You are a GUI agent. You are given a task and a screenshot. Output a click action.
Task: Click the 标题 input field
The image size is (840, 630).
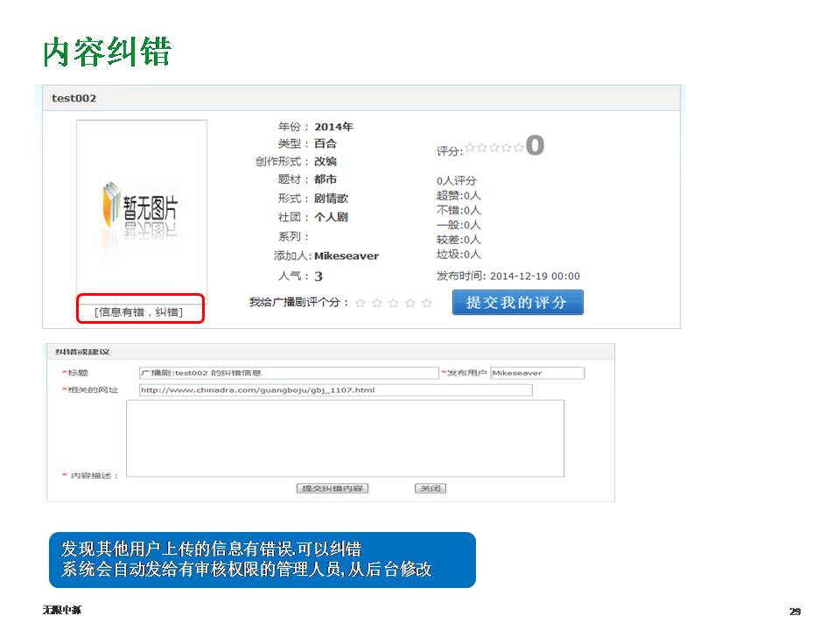point(289,373)
